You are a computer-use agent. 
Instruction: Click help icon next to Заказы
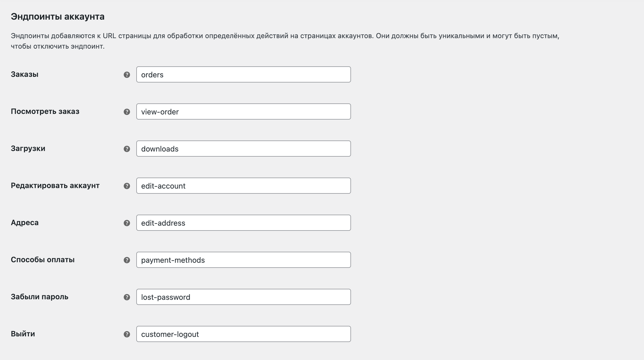pos(127,75)
